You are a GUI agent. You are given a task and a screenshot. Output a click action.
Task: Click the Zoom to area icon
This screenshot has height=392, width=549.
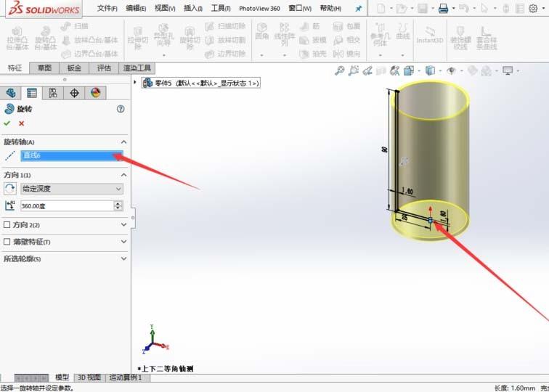(x=353, y=70)
